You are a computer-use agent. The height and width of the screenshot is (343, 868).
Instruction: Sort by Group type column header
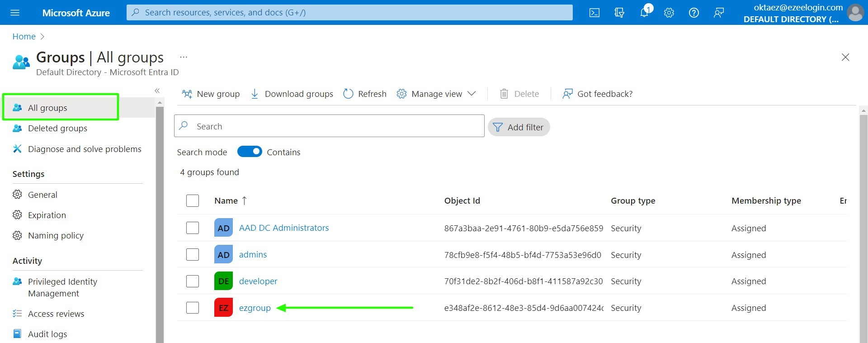point(633,200)
